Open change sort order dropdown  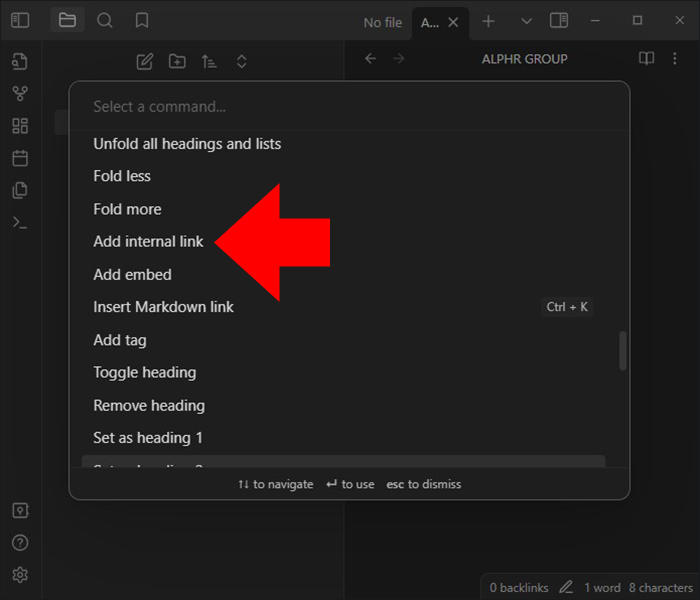click(209, 62)
